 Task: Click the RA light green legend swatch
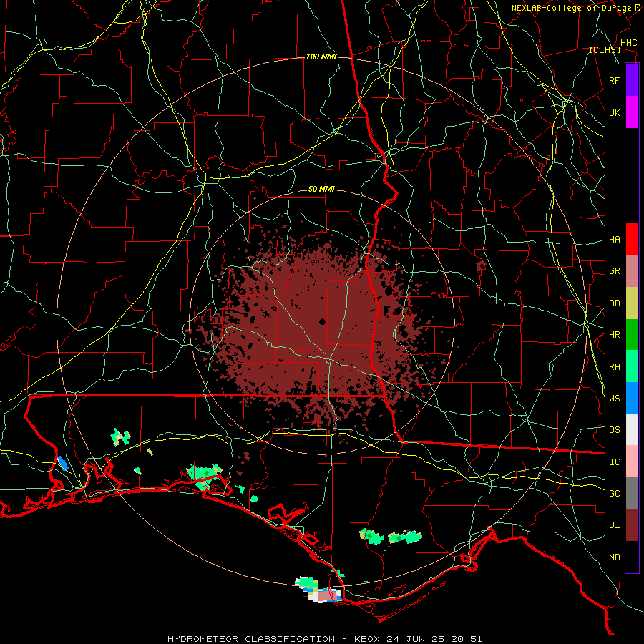pyautogui.click(x=632, y=366)
